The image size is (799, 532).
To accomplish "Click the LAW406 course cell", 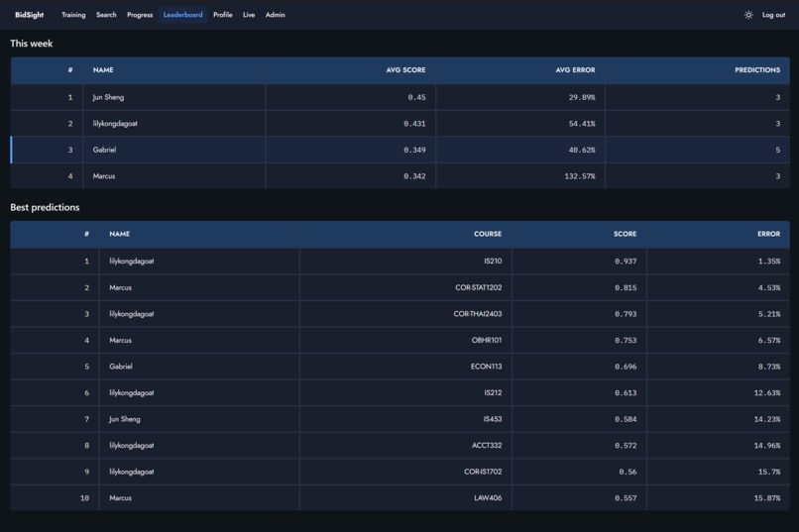I will pyautogui.click(x=488, y=498).
